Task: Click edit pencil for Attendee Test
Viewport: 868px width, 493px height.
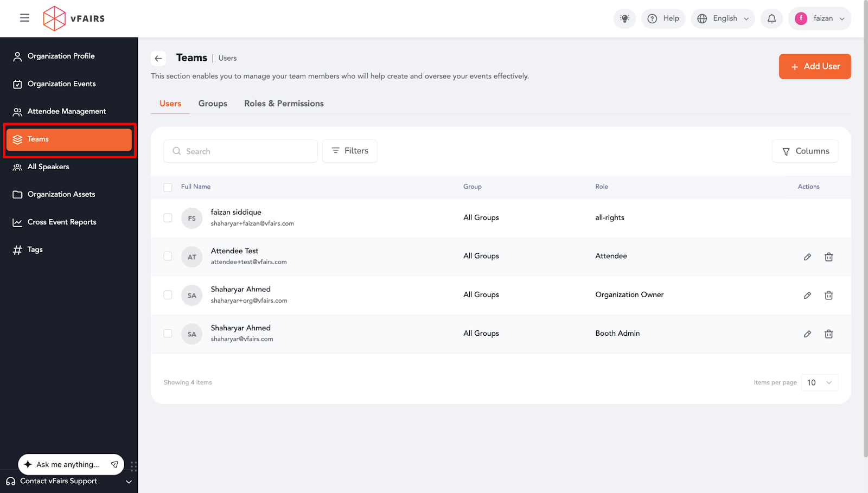Action: pyautogui.click(x=807, y=257)
